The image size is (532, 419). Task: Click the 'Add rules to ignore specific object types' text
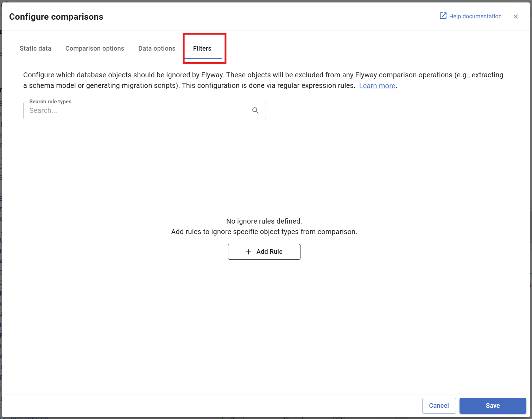pos(264,232)
